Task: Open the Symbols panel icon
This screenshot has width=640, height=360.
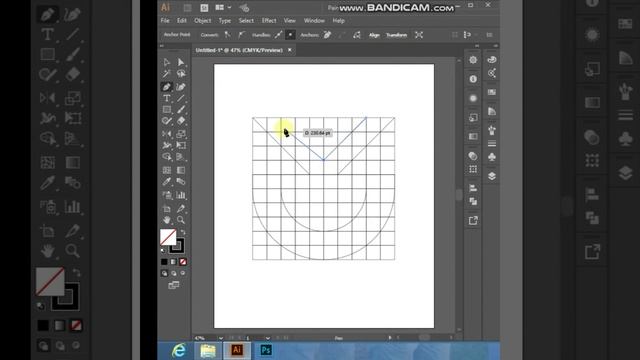Action: [492, 157]
